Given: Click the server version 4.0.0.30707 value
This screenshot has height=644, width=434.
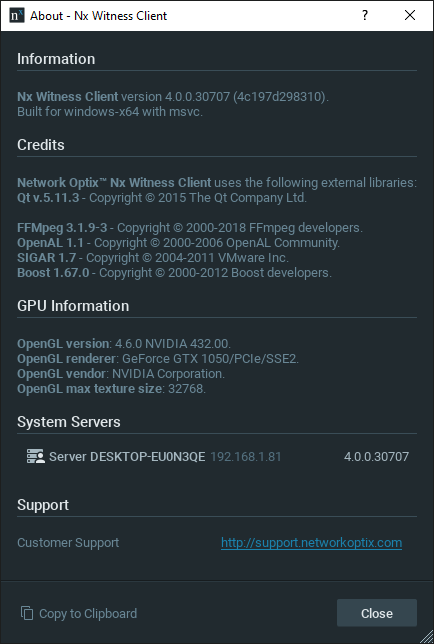Looking at the screenshot, I should 376,457.
